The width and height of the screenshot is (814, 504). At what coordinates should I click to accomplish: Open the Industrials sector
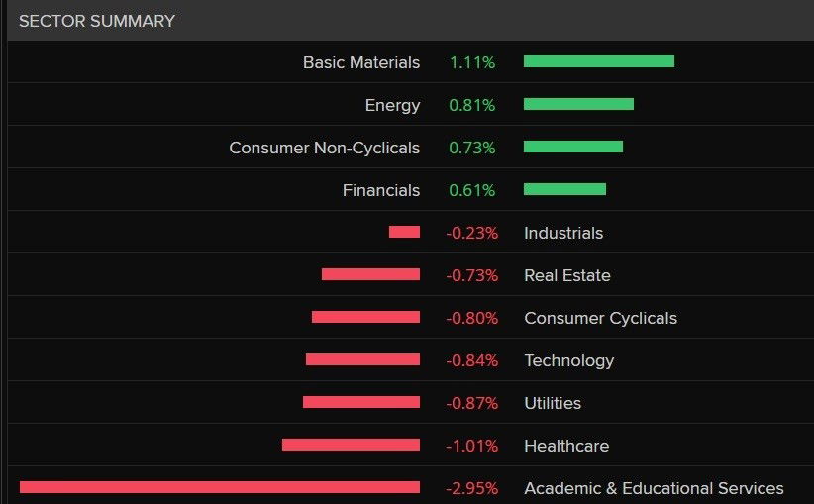562,233
